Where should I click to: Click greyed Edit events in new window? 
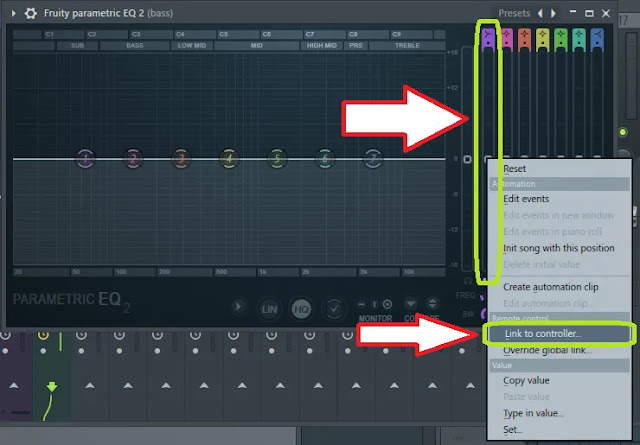(559, 215)
